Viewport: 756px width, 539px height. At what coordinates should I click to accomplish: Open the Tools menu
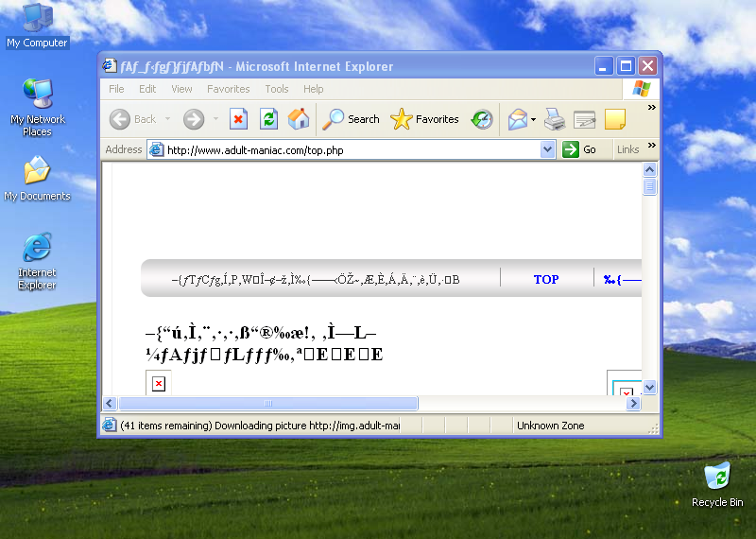pyautogui.click(x=276, y=89)
